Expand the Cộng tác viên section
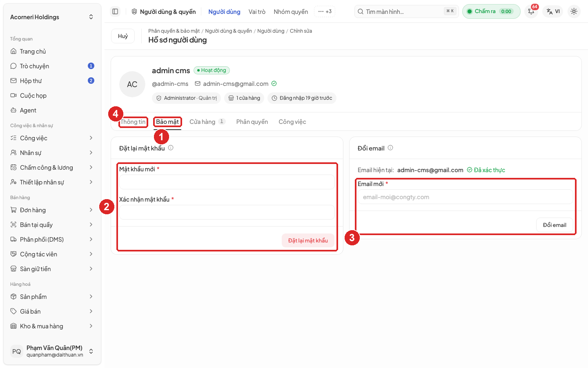 (x=52, y=254)
